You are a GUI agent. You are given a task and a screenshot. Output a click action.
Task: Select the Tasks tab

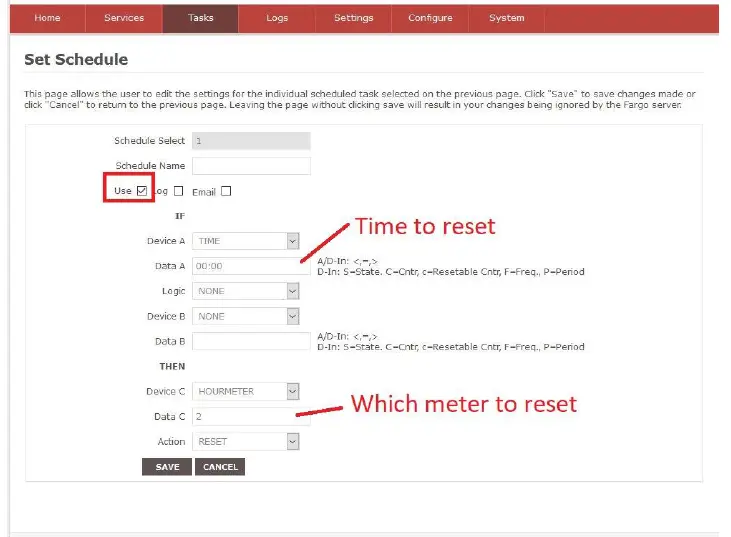pos(200,18)
